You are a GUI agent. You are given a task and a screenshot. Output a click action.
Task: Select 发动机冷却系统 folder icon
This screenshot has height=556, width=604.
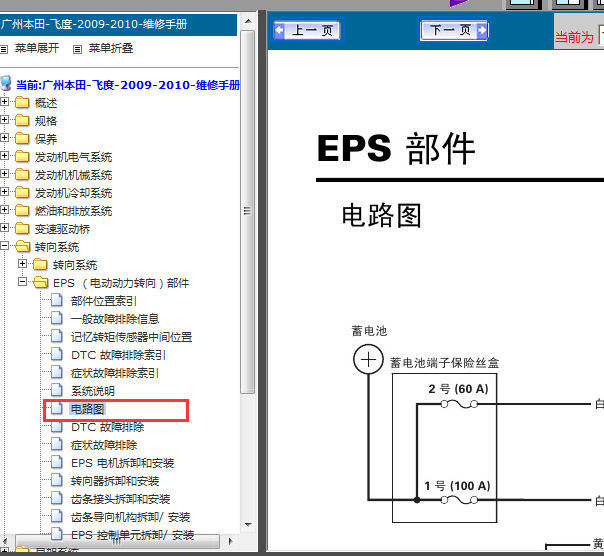click(x=22, y=193)
